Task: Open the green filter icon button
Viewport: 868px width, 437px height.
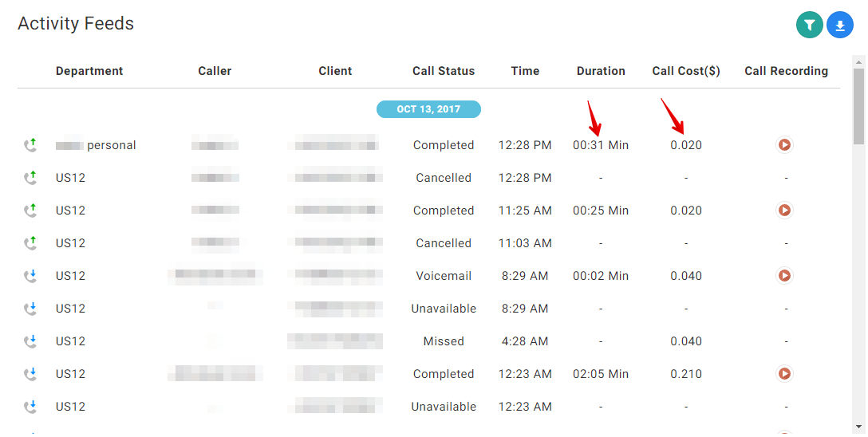Action: pyautogui.click(x=810, y=25)
